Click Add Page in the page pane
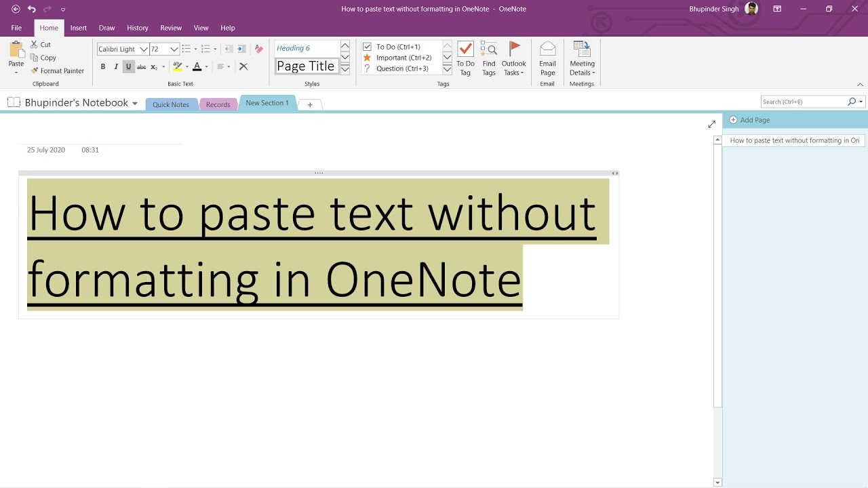 click(x=749, y=120)
